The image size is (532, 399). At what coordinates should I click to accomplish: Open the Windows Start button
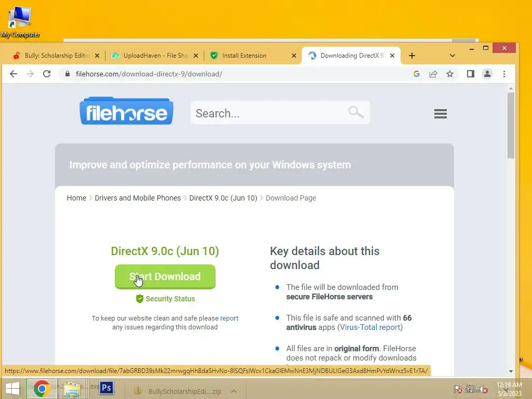12,389
